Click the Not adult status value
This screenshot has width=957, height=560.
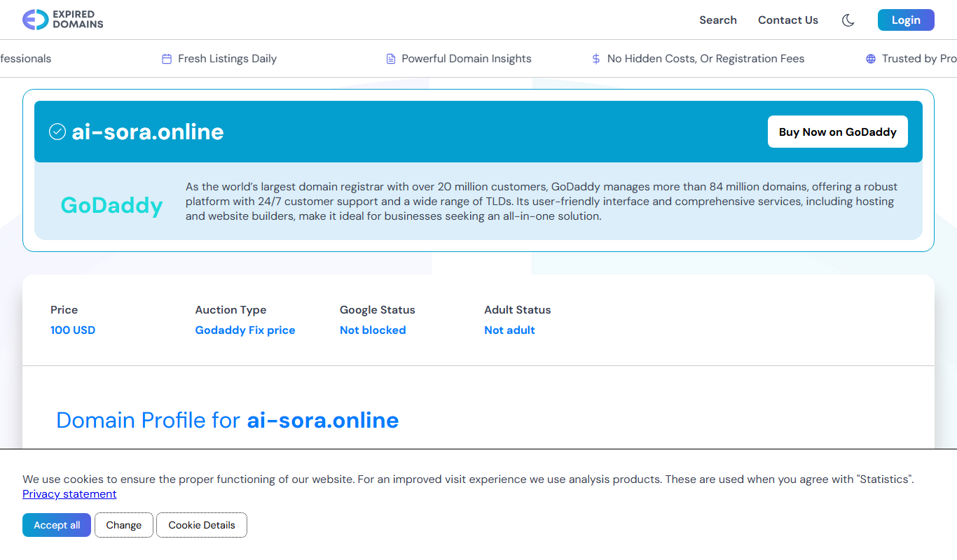[x=509, y=330]
